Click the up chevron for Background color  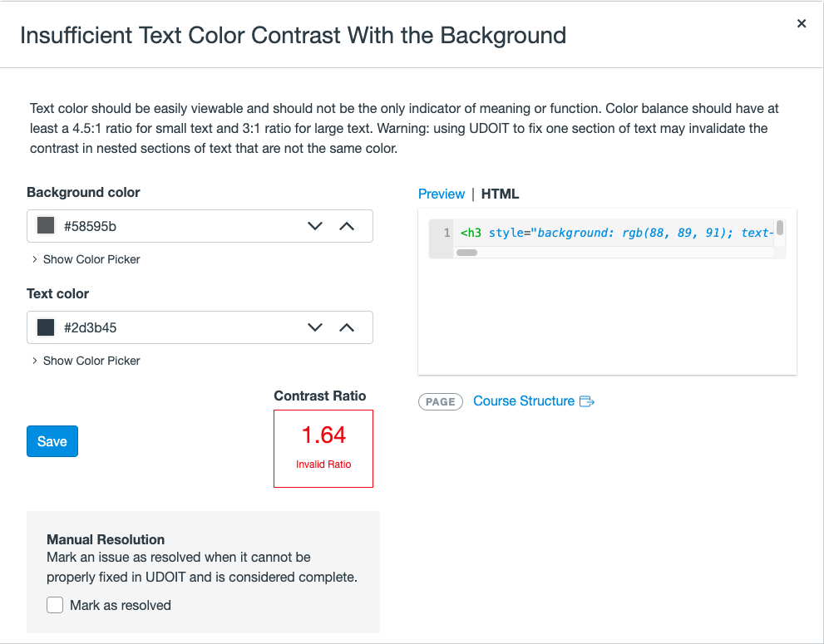tap(347, 226)
